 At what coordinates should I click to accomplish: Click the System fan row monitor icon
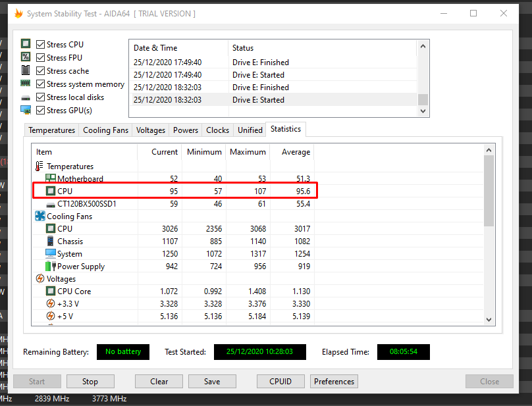51,253
